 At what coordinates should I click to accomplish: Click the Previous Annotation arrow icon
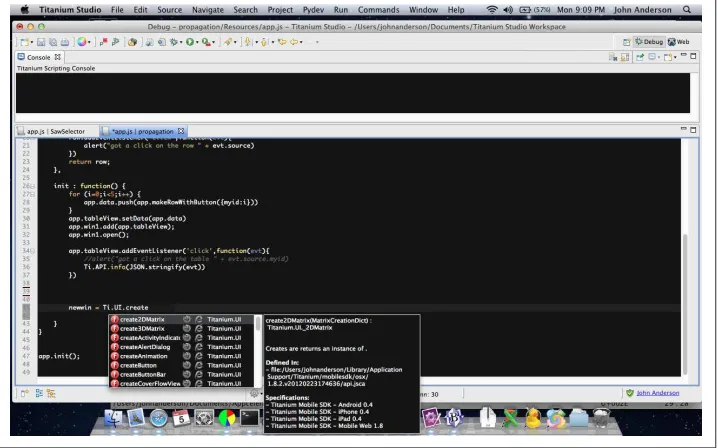coord(264,42)
